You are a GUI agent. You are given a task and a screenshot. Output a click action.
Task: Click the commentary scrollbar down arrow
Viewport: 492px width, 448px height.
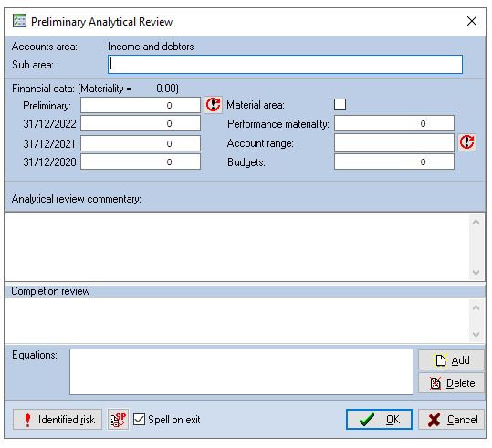[476, 272]
